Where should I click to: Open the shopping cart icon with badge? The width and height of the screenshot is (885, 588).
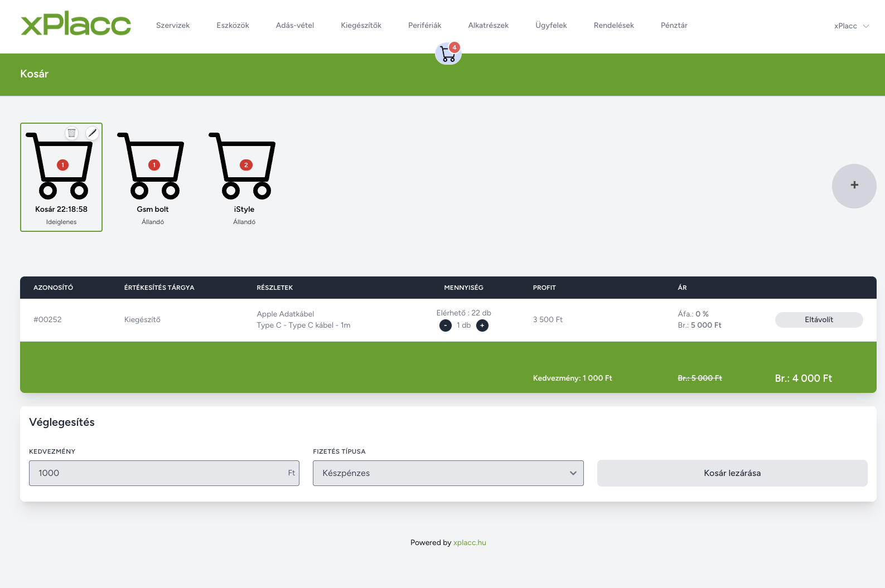pos(448,53)
